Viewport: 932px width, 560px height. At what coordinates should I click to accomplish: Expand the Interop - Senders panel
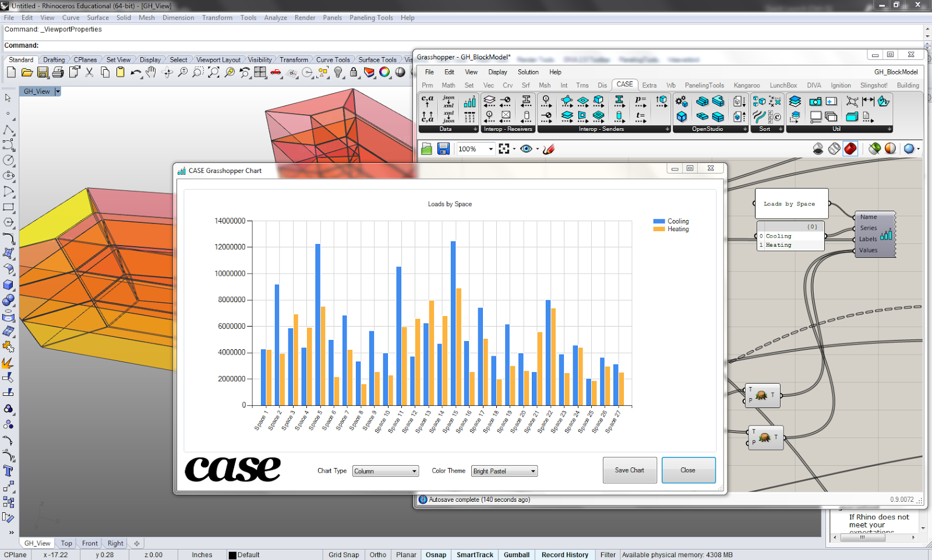pyautogui.click(x=668, y=129)
